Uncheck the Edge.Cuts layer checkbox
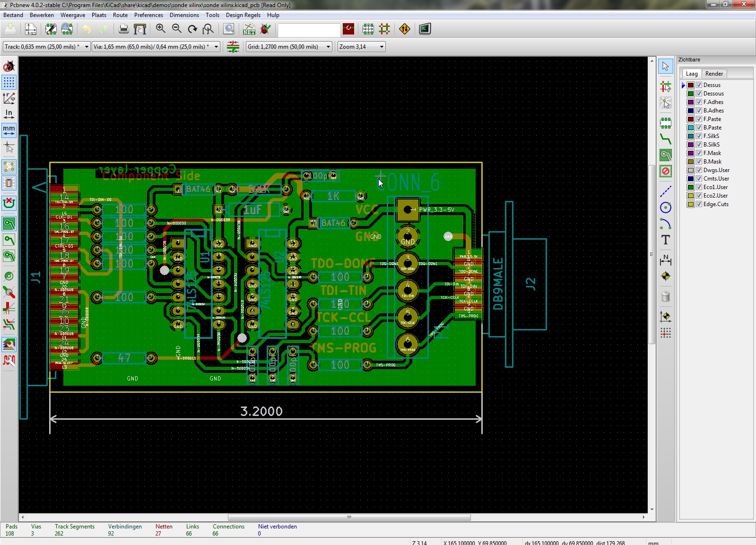The width and height of the screenshot is (756, 545). click(x=699, y=204)
